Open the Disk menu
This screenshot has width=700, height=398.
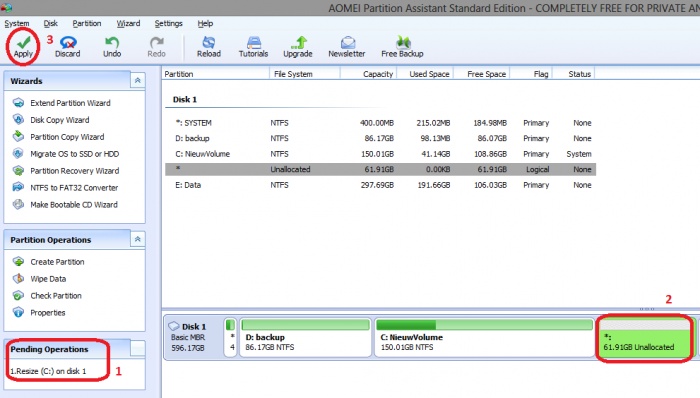click(50, 24)
